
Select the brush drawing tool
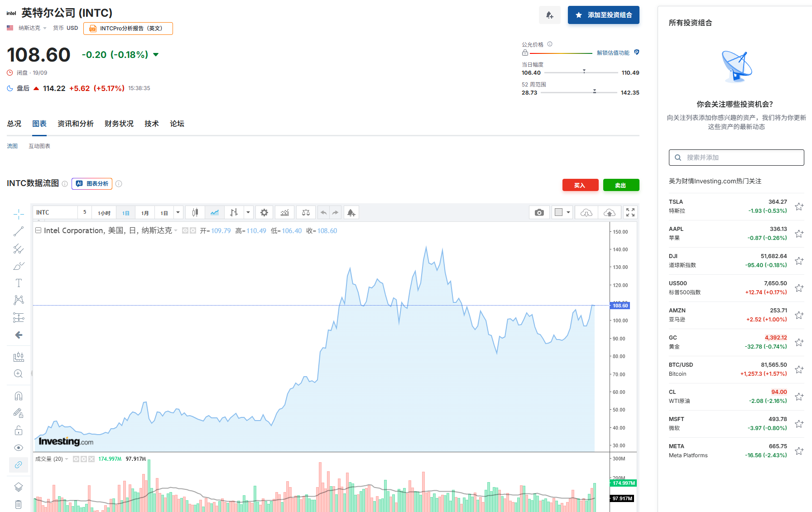(19, 266)
